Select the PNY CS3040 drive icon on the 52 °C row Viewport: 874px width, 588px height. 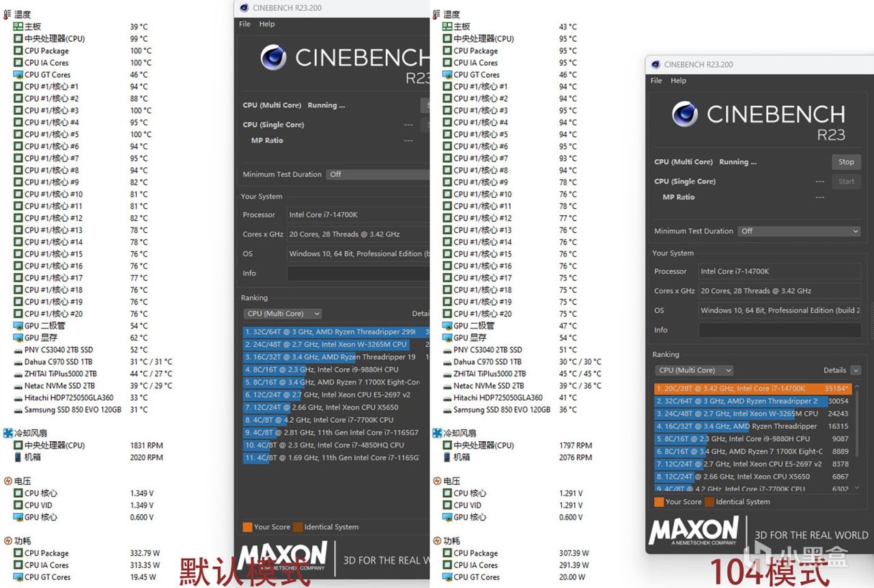[x=18, y=350]
